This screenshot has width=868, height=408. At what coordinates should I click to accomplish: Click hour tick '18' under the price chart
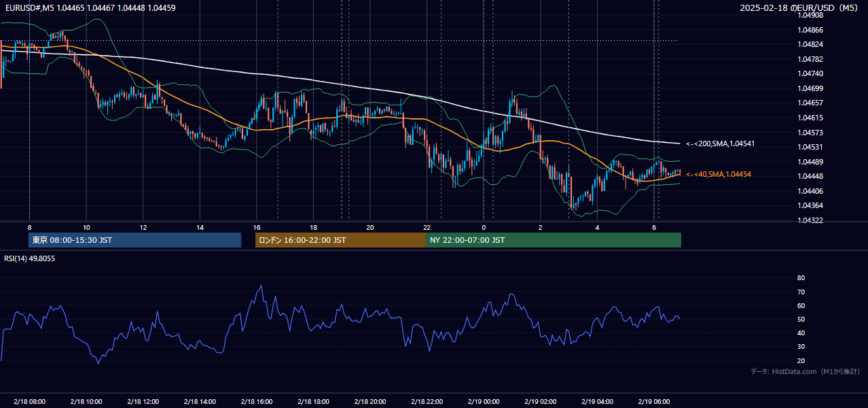click(313, 227)
